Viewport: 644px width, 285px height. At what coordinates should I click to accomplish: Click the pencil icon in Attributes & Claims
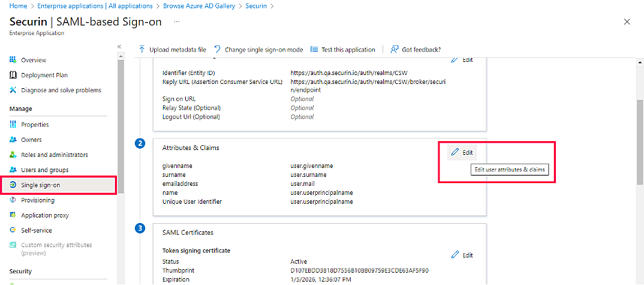(x=455, y=152)
